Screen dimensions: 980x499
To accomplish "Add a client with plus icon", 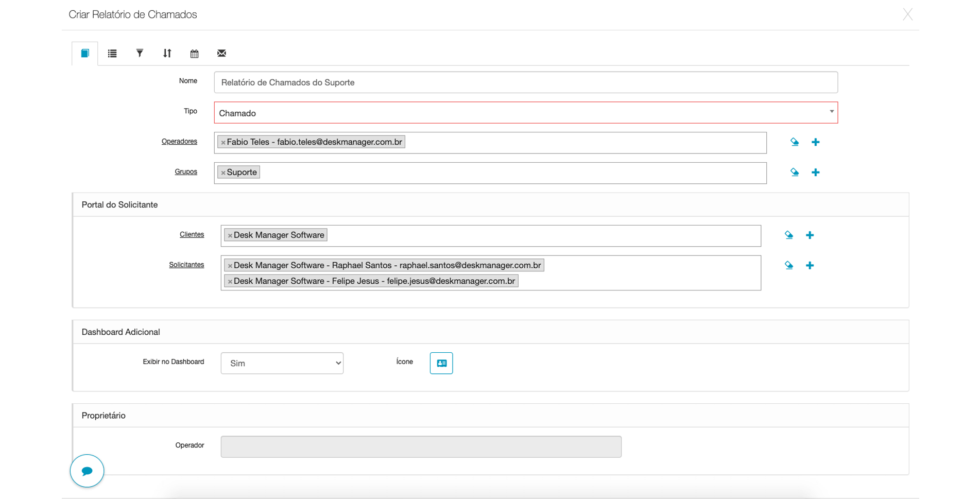I will 810,235.
